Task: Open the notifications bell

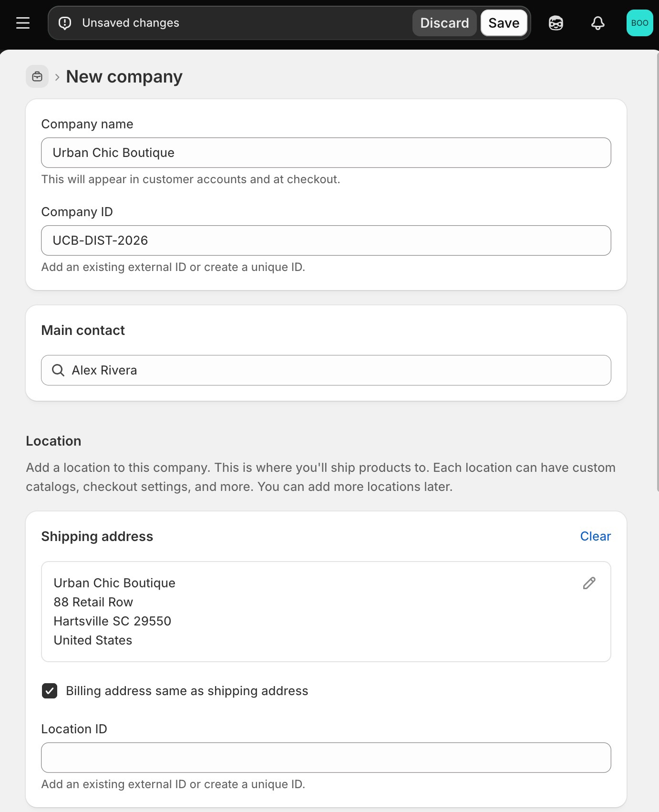Action: [x=598, y=23]
